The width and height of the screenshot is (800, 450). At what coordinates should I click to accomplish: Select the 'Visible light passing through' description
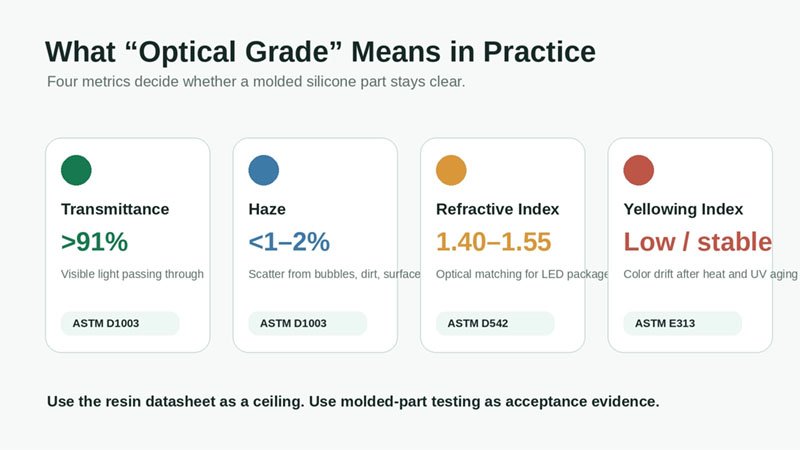pyautogui.click(x=132, y=274)
